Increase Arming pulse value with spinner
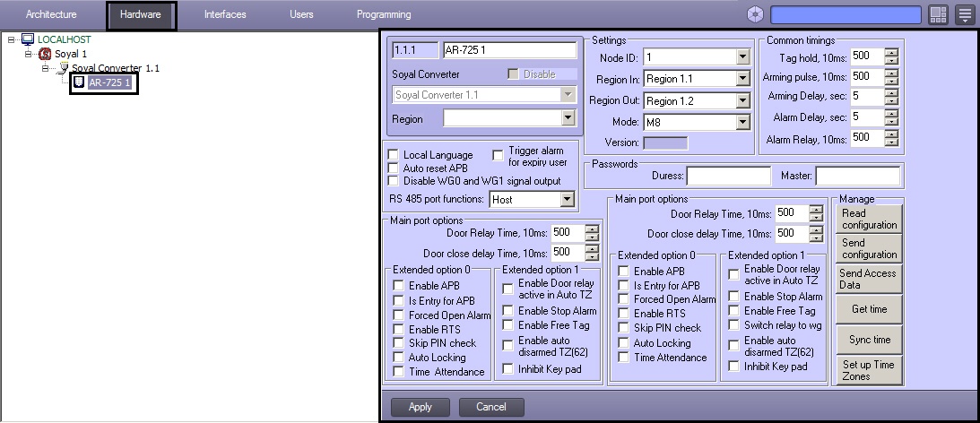 (891, 73)
